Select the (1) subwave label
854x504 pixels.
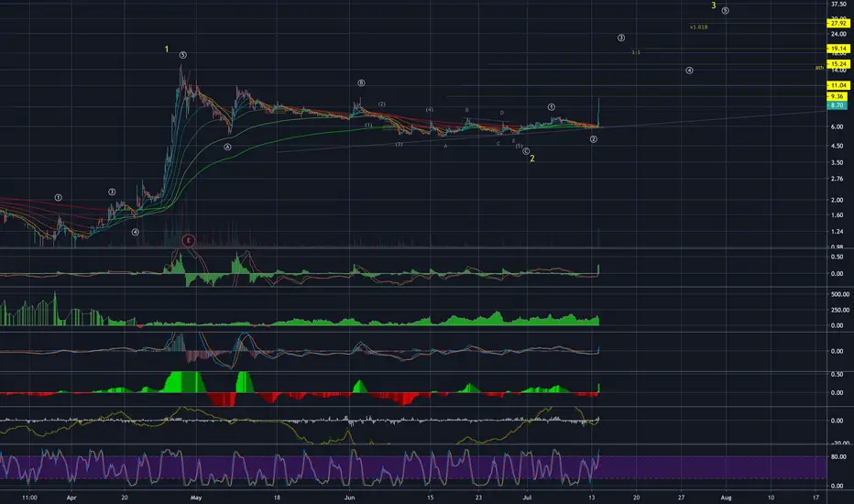368,126
